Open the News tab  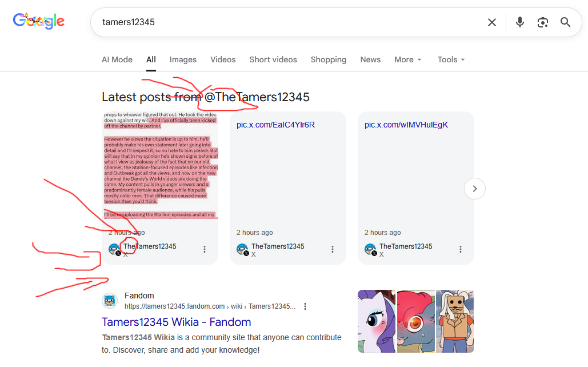coord(370,59)
